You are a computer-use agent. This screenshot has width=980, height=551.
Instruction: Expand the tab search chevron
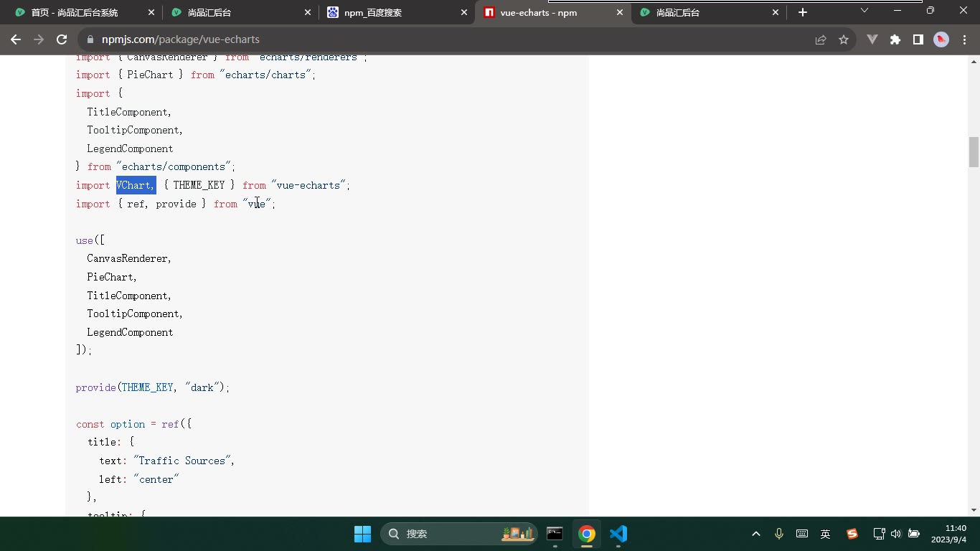point(864,10)
